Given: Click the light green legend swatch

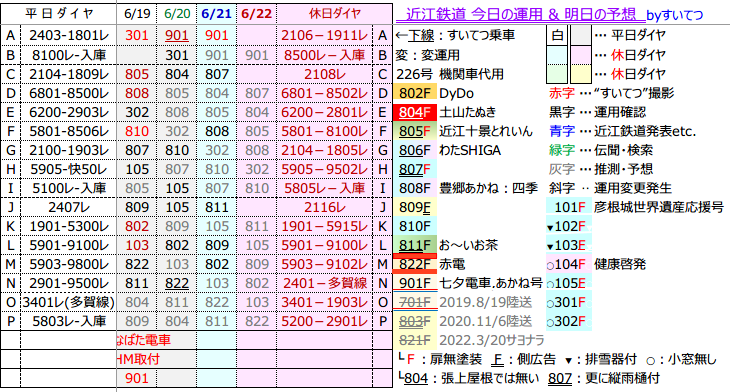Looking at the screenshot, I should pyautogui.click(x=557, y=74).
